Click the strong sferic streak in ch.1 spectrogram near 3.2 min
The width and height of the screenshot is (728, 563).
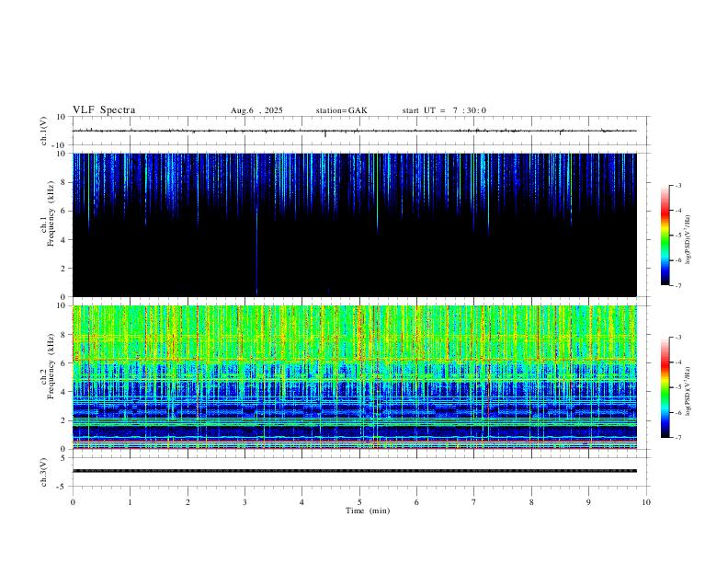[x=256, y=224]
